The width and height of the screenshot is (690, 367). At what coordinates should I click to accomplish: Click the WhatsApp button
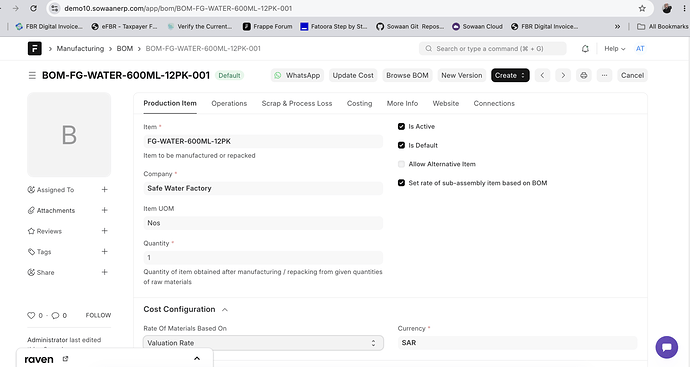pyautogui.click(x=297, y=75)
